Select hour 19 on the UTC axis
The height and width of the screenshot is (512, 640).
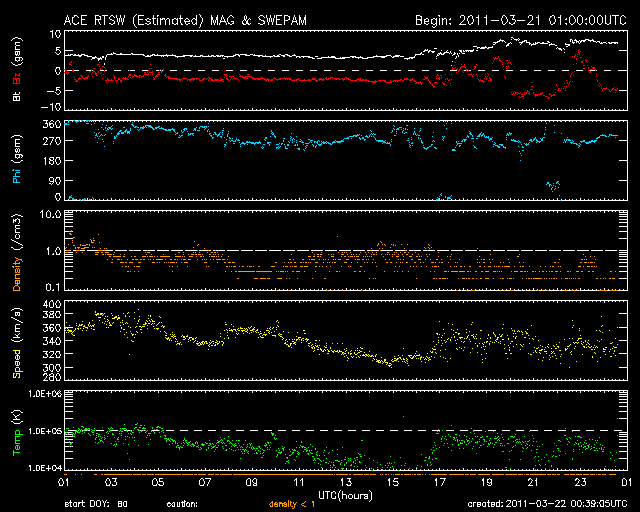[x=487, y=482]
